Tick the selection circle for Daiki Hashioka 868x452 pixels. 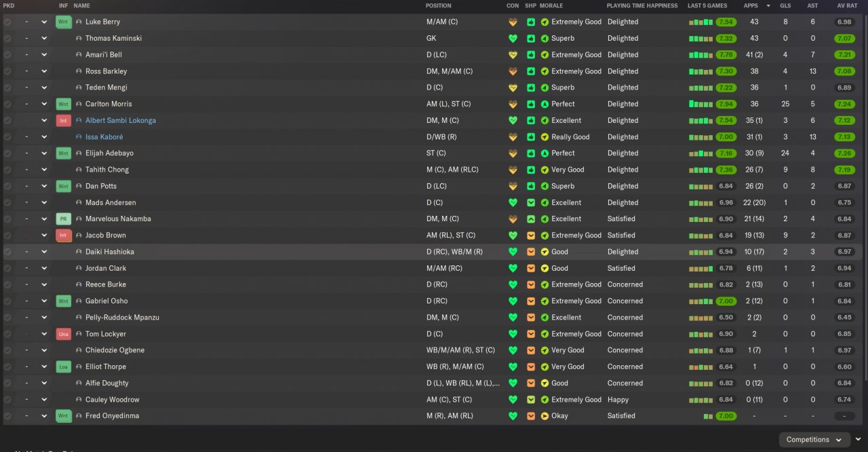pyautogui.click(x=7, y=252)
